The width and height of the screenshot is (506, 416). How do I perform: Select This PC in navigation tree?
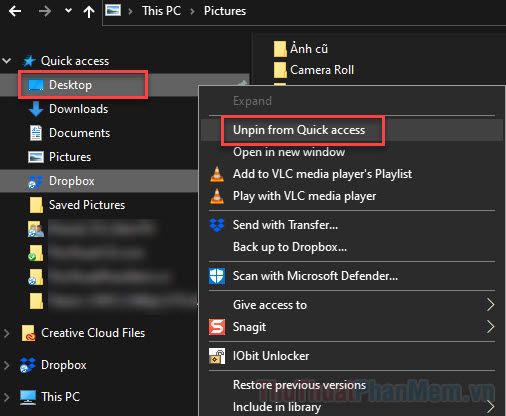pyautogui.click(x=60, y=397)
